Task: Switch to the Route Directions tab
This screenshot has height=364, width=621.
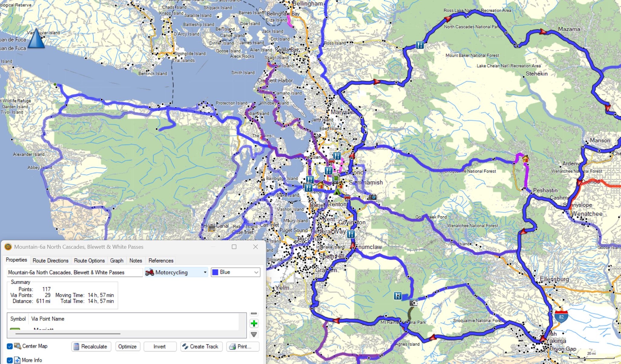Action: (x=51, y=261)
